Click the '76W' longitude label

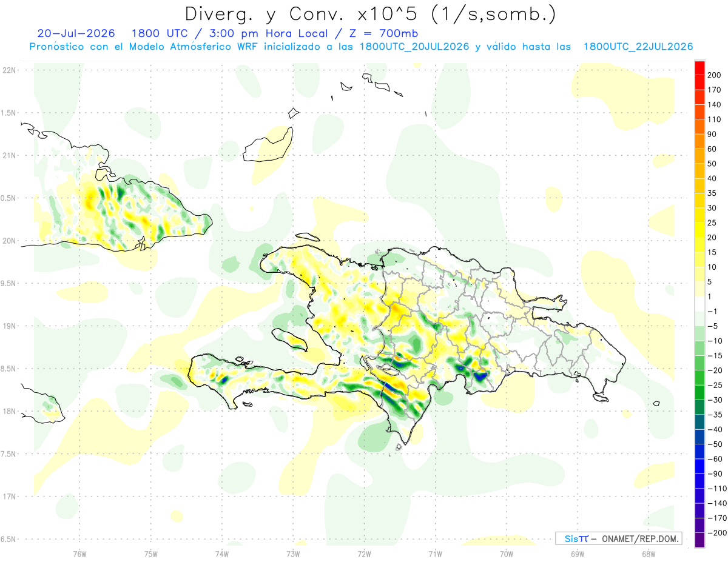pyautogui.click(x=79, y=554)
